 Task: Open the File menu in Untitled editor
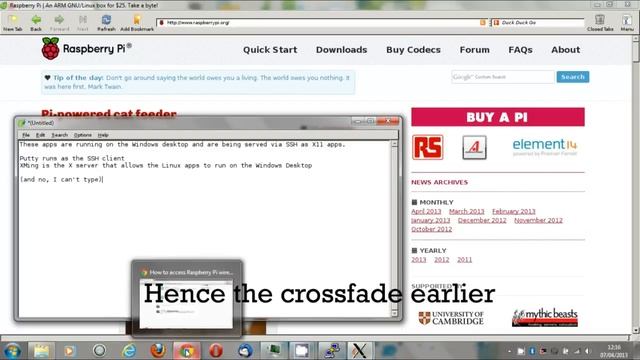click(x=26, y=135)
